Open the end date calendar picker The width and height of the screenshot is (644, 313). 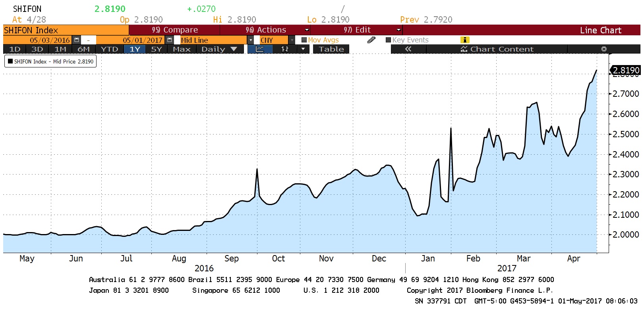(170, 40)
